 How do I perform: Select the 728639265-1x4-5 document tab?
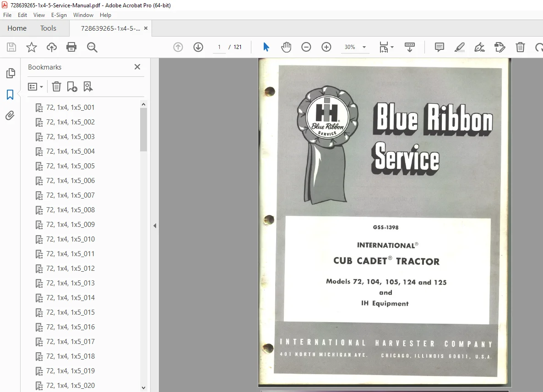coord(110,28)
